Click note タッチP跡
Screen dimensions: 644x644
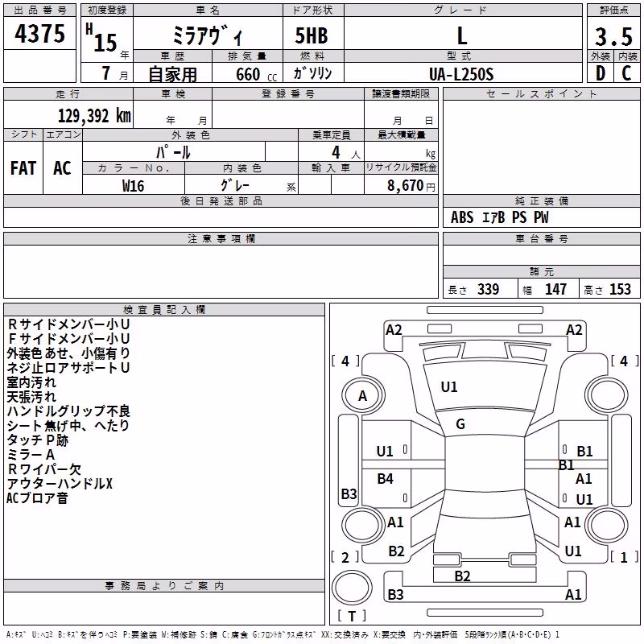(x=37, y=440)
